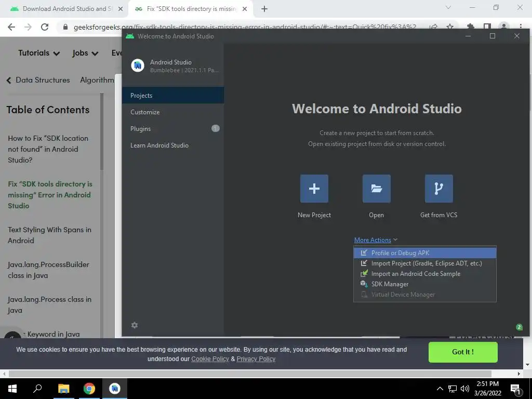The image size is (532, 399).
Task: Open Java.lang.ProcessBuilder class article
Action: [48, 270]
